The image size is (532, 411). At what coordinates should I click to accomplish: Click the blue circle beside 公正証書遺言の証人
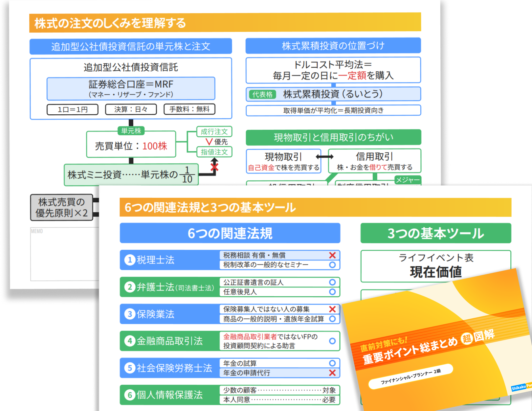(x=332, y=282)
